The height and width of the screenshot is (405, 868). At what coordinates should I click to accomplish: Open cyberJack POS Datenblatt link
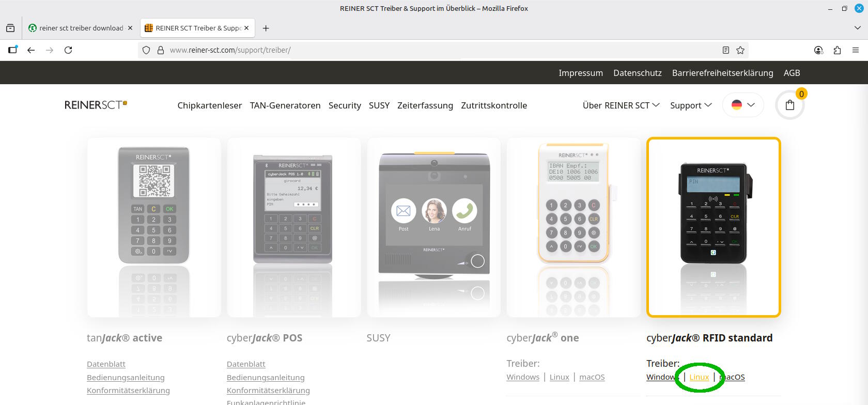point(246,364)
